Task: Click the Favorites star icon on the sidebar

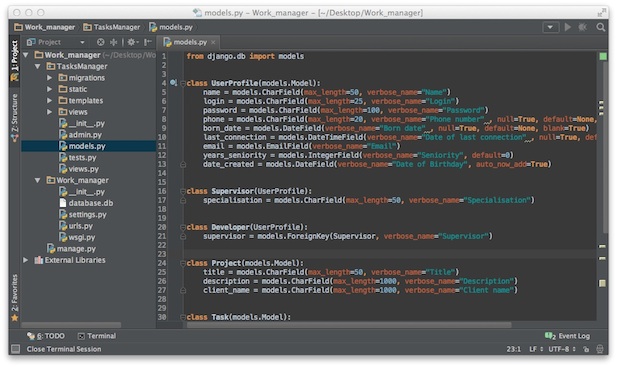Action: (x=15, y=318)
